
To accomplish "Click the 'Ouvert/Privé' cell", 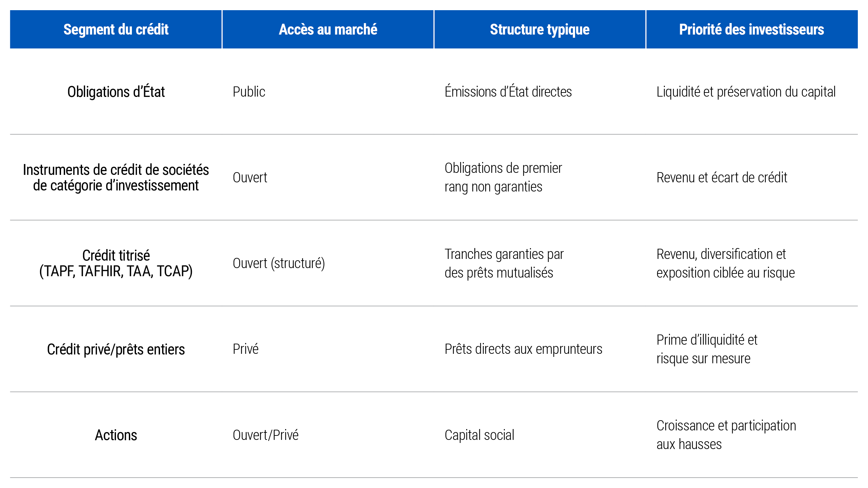I will click(x=265, y=435).
